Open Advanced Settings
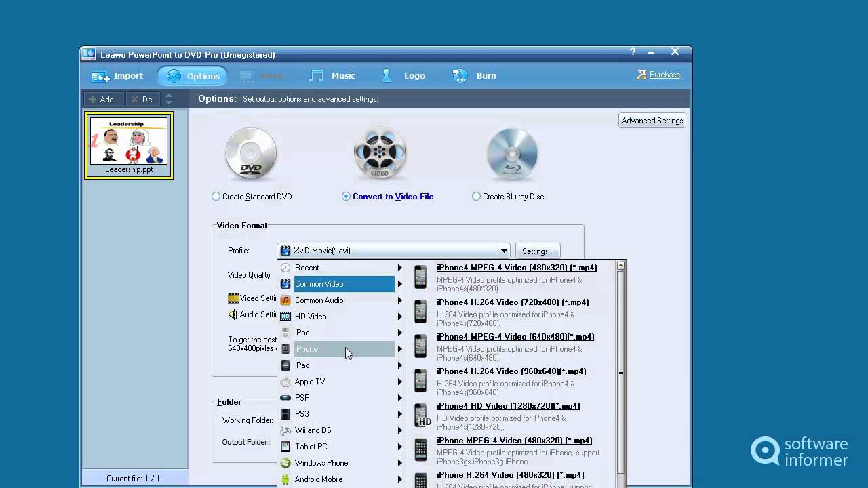 pos(652,121)
